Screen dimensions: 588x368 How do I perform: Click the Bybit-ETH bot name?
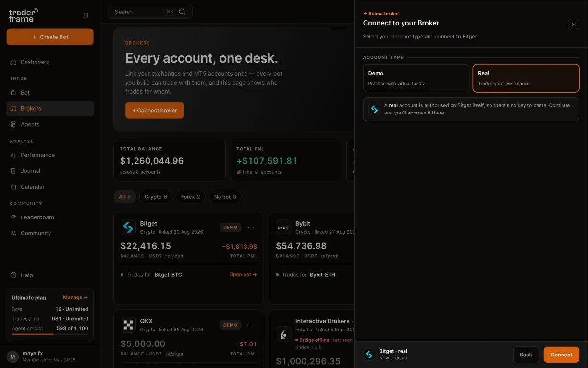click(322, 275)
